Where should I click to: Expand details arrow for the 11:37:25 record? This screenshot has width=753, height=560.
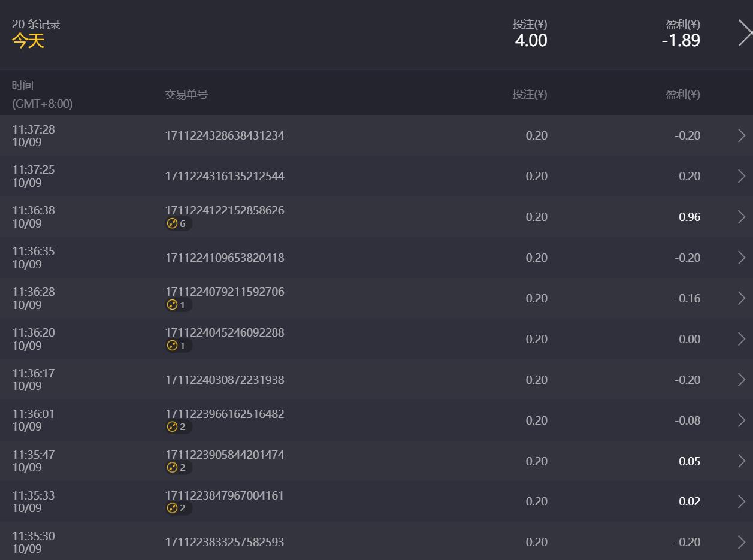pos(742,177)
